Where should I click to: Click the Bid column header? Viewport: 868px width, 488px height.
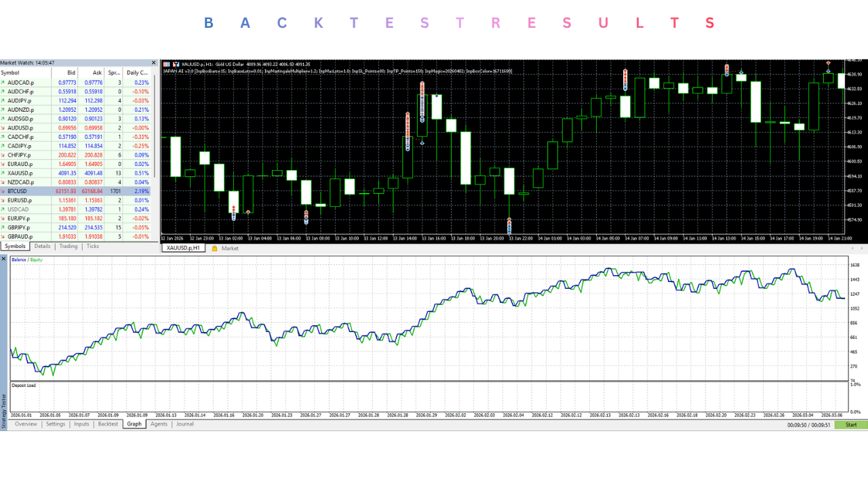[65, 73]
